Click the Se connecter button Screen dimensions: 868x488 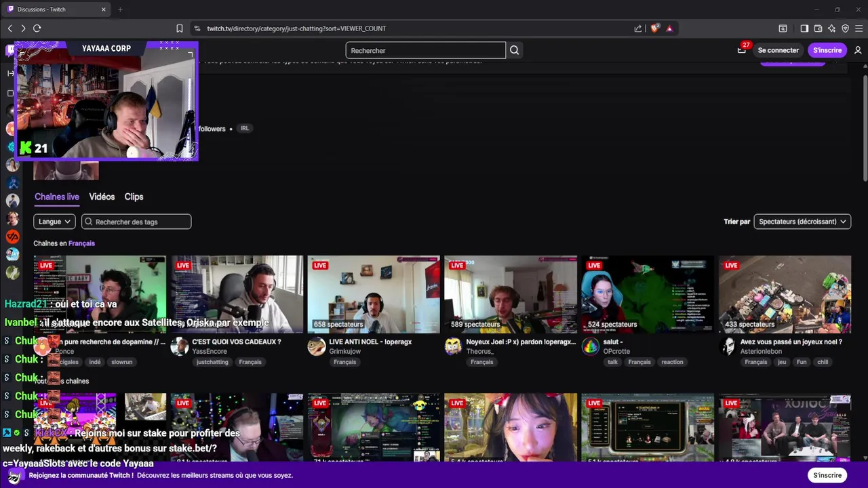pyautogui.click(x=778, y=50)
